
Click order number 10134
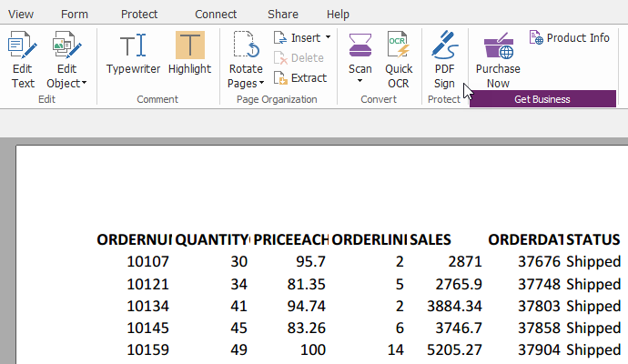point(147,307)
